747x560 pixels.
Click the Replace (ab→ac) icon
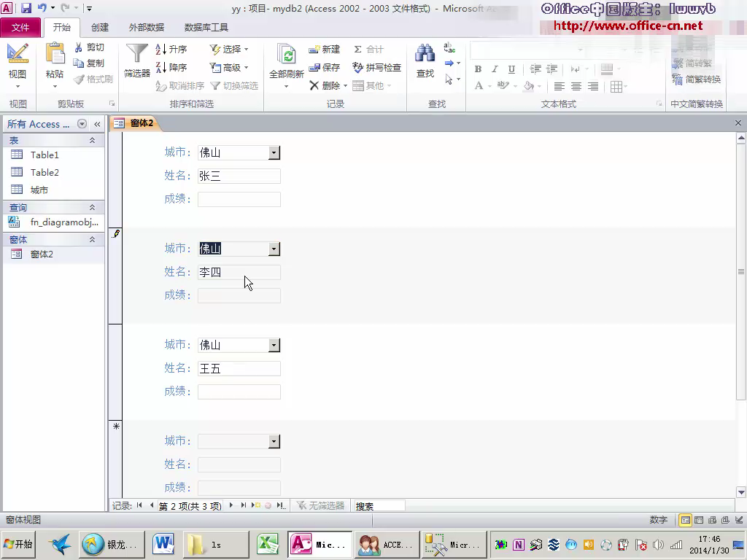coord(449,47)
